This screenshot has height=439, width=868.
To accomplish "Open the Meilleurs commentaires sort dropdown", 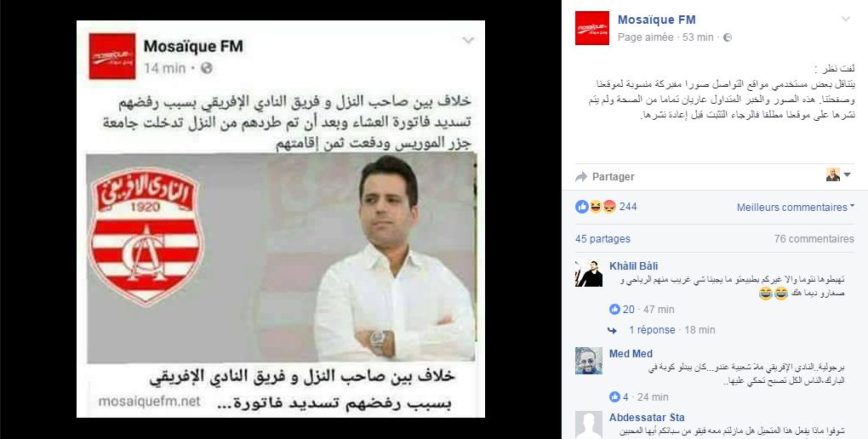I will [x=795, y=208].
